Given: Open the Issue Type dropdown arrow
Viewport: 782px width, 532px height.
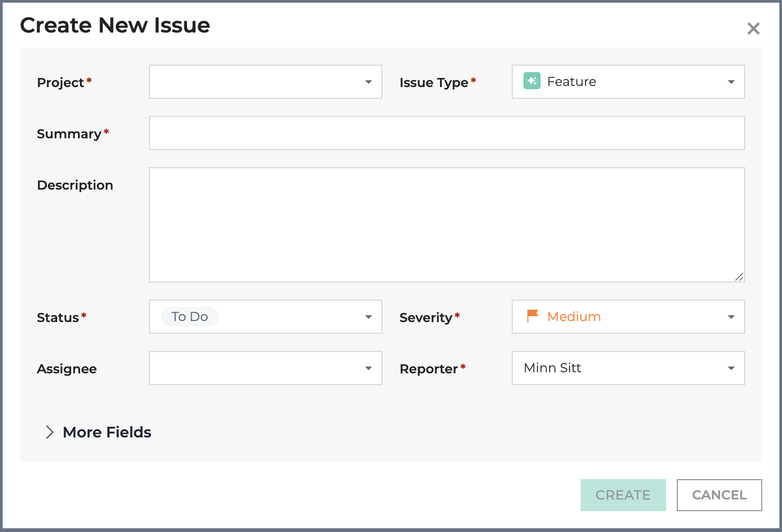Looking at the screenshot, I should point(731,82).
